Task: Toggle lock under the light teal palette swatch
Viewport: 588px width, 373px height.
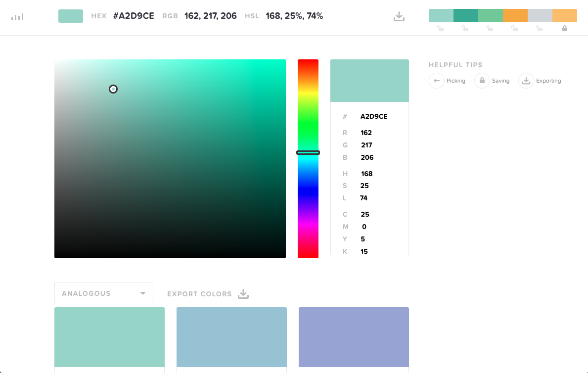Action: tap(440, 29)
